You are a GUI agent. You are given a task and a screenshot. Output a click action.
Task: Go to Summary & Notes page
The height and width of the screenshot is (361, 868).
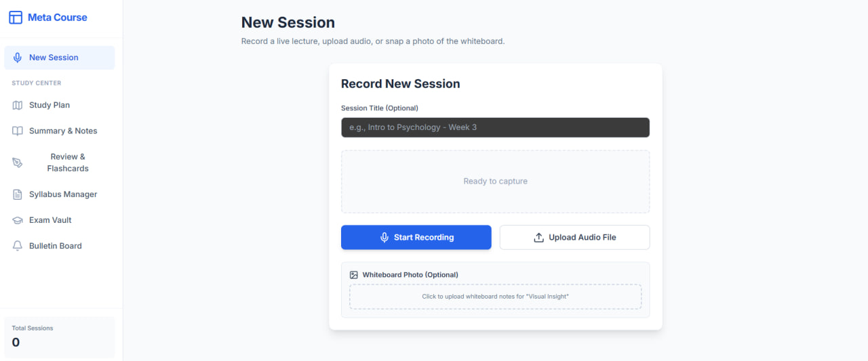tap(63, 131)
